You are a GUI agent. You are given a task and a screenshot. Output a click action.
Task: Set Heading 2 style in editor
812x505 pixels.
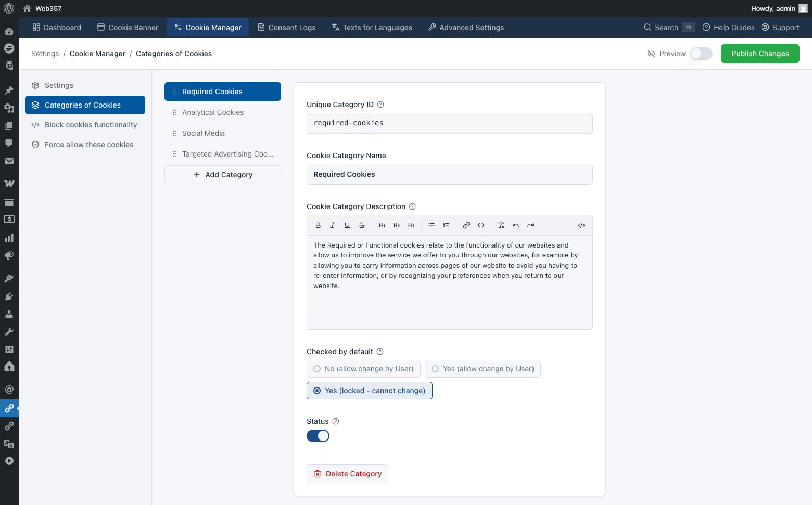[397, 225]
